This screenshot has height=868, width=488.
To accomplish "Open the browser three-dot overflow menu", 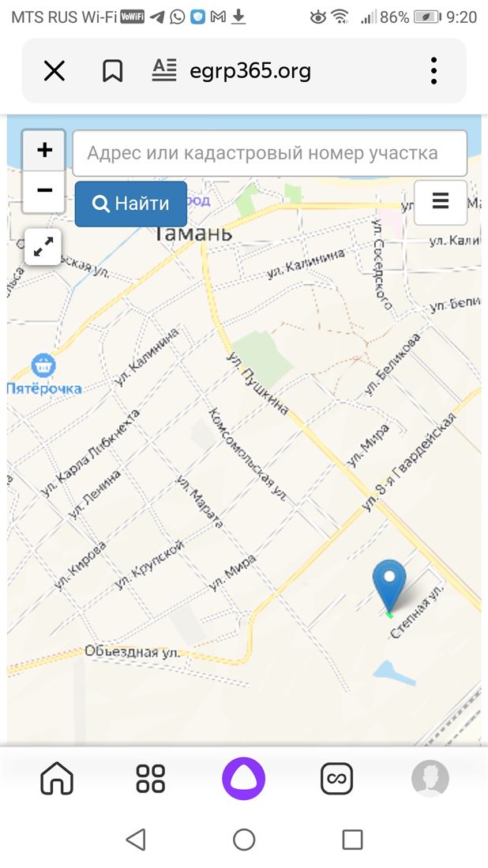I will (434, 71).
